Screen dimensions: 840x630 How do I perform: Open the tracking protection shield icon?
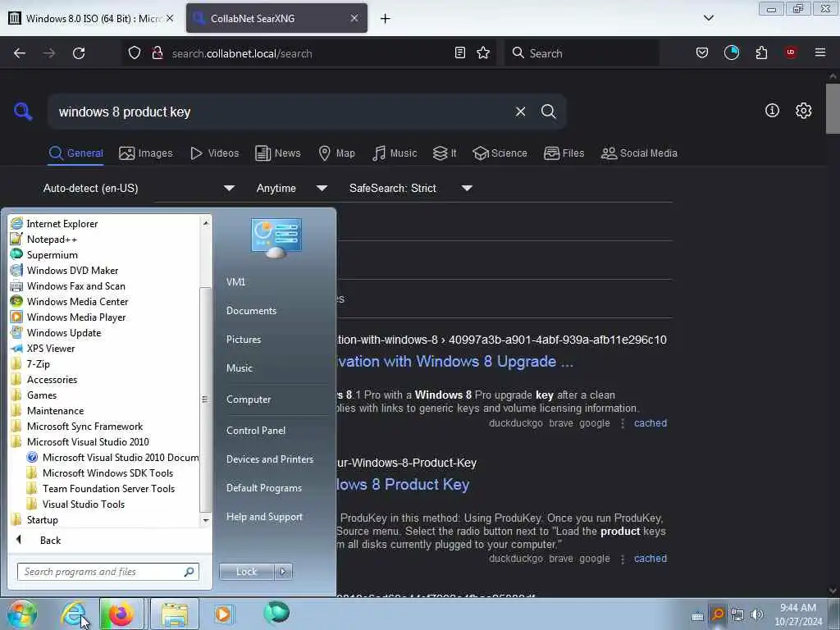coord(135,52)
